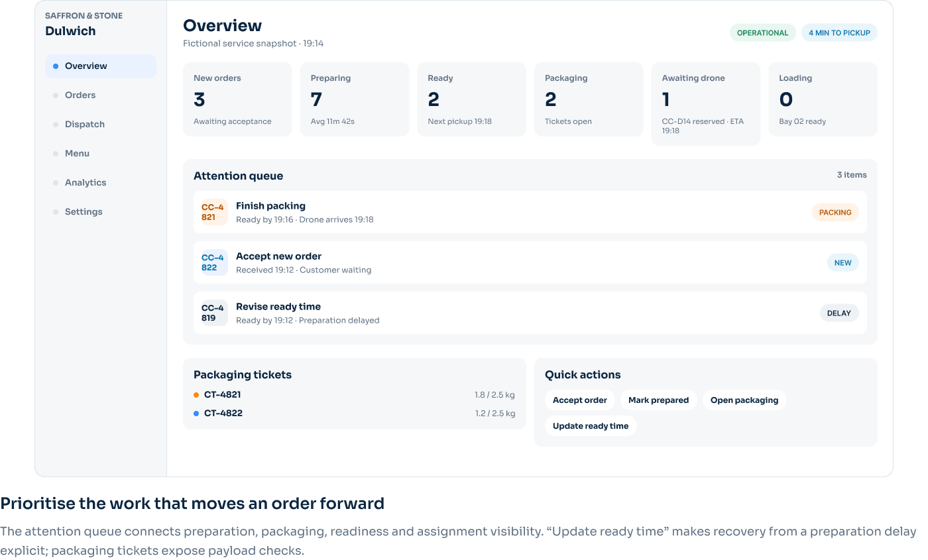Click the '1.8 / 2.5 kg' weight value

(494, 395)
